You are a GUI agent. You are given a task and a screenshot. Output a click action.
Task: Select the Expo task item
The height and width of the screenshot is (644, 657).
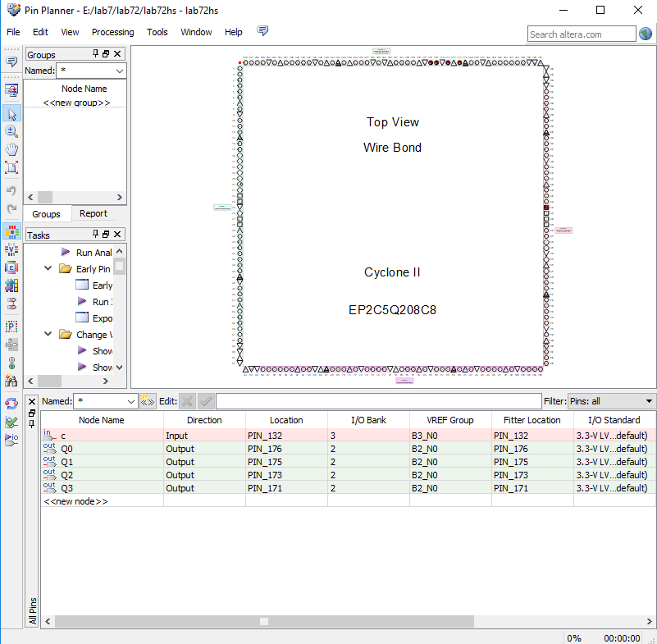[x=94, y=318]
